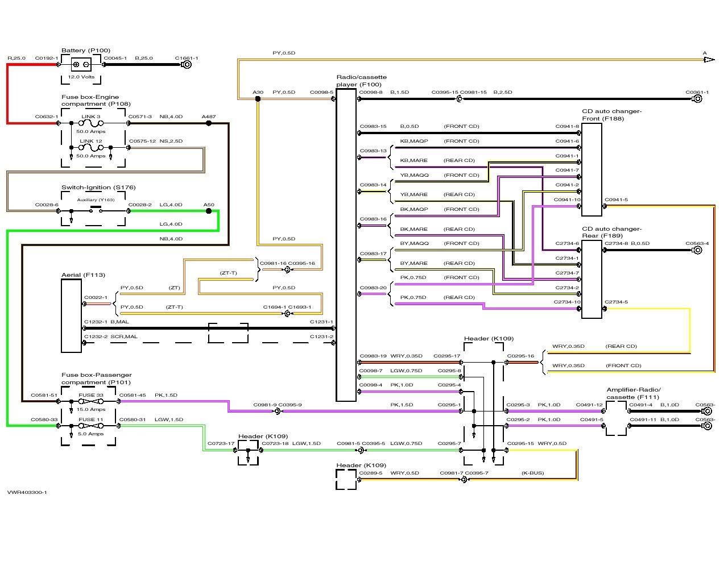The width and height of the screenshot is (728, 582).
Task: Click the A30 splice junction dot
Action: [258, 99]
